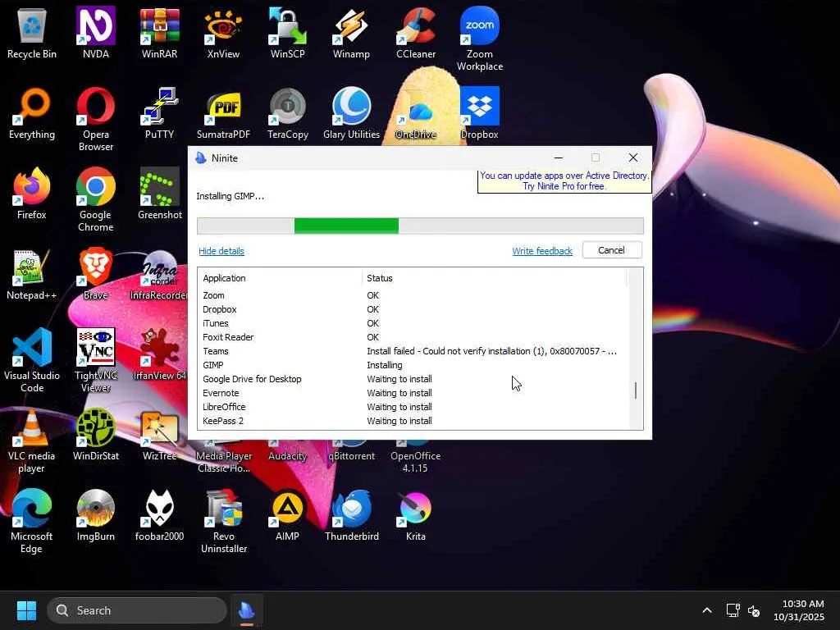Select the Google Drive for Desktop row

413,379
